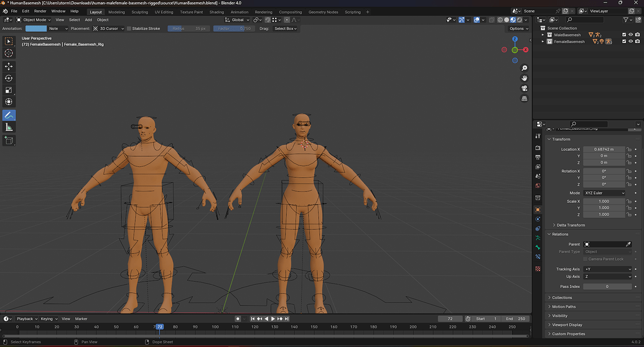
Task: Toggle FemaleBasemesh viewport visibility eye
Action: tap(630, 42)
